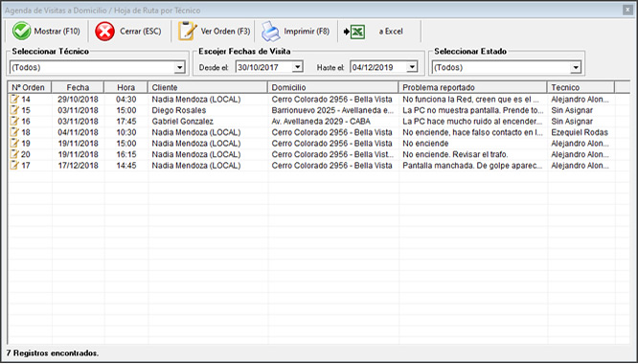
Task: Click problem 'La PC hace mucho ruido' cell
Action: [x=472, y=122]
